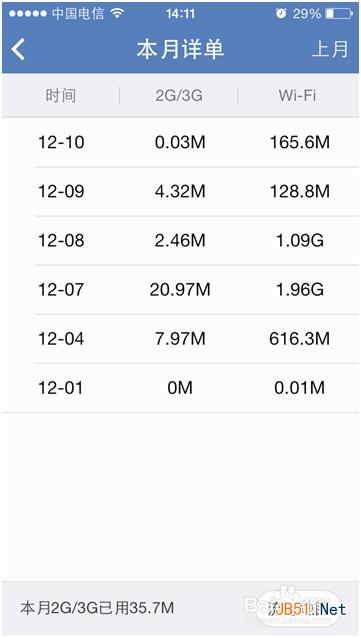Select the Wi-Fi column header
Screen dimensions: 361x638
298,96
